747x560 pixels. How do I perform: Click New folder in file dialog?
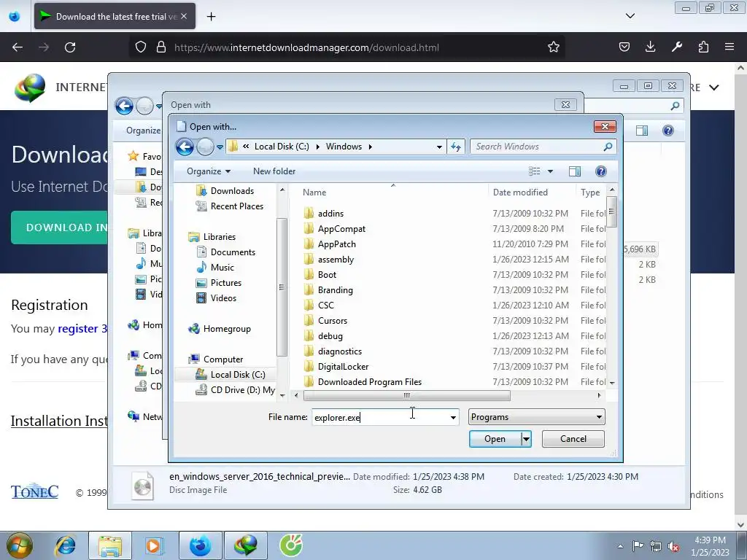pyautogui.click(x=274, y=171)
